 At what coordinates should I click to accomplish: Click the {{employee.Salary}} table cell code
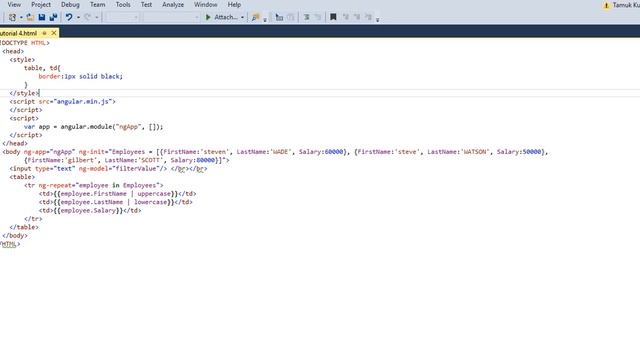90,211
